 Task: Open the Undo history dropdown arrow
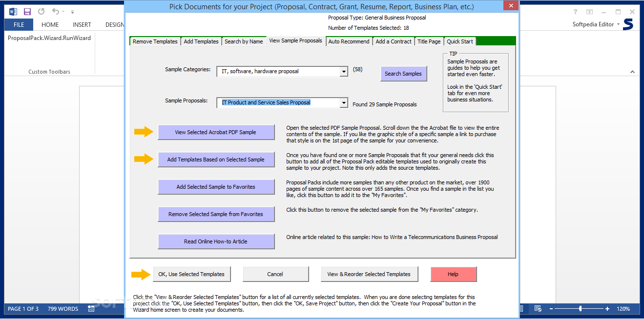pos(63,11)
